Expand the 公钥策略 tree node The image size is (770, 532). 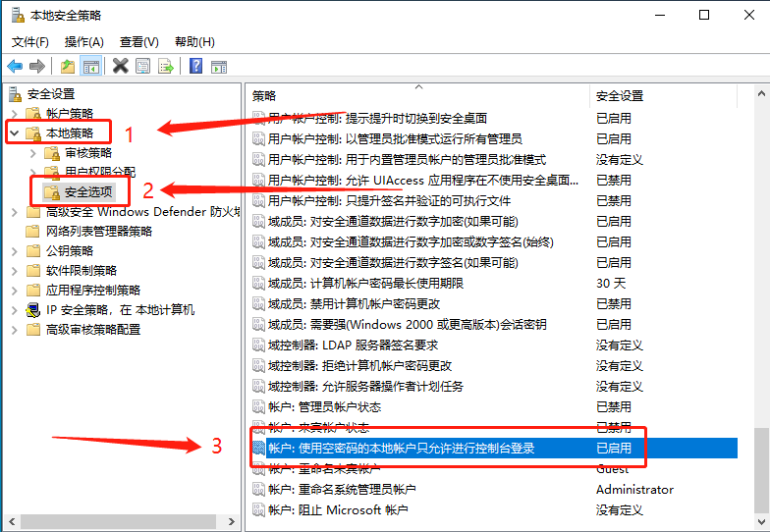14,251
